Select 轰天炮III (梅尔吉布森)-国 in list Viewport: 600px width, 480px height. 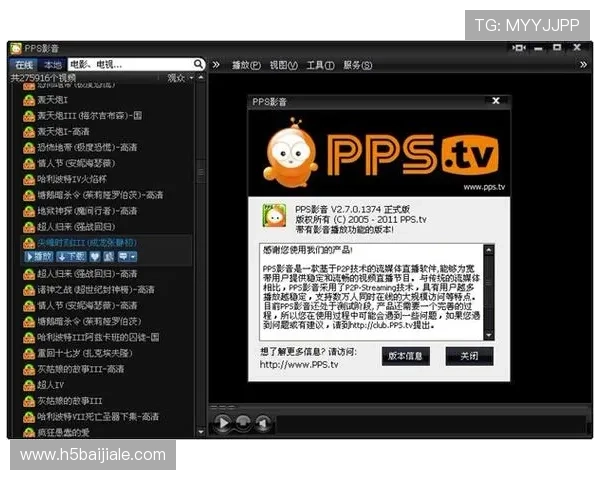coord(90,116)
